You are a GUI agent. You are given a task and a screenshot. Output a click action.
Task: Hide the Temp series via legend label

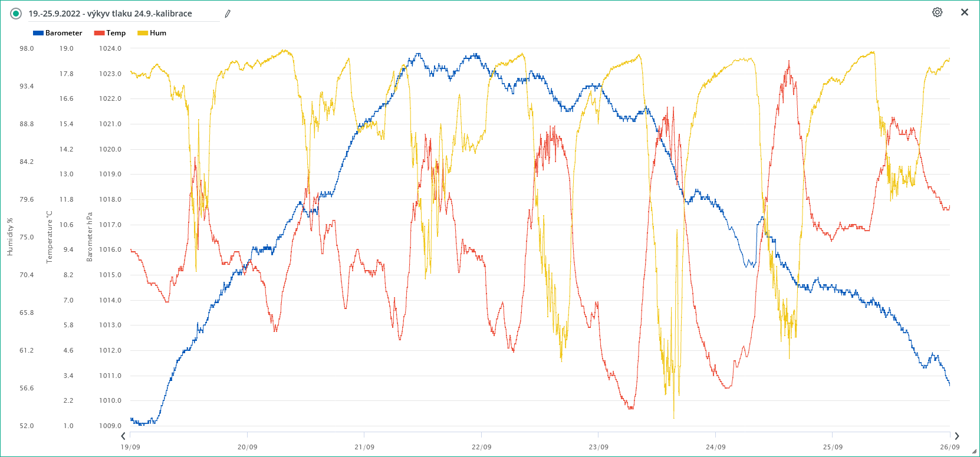(x=116, y=33)
